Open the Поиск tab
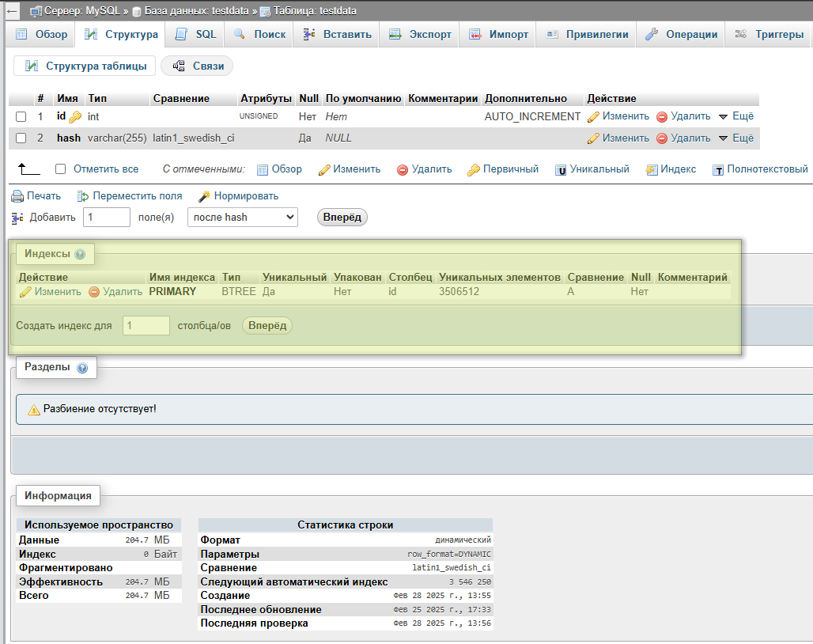This screenshot has width=813, height=644. (259, 34)
